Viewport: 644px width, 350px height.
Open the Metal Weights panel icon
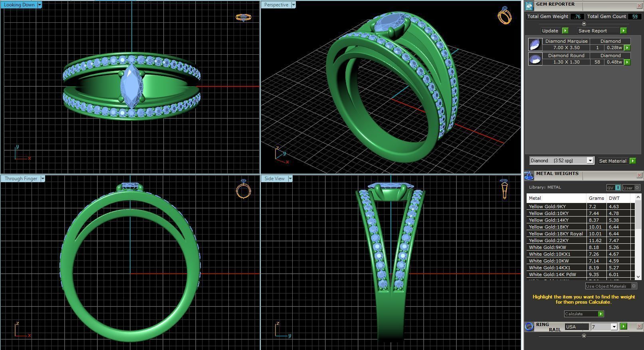tap(529, 175)
